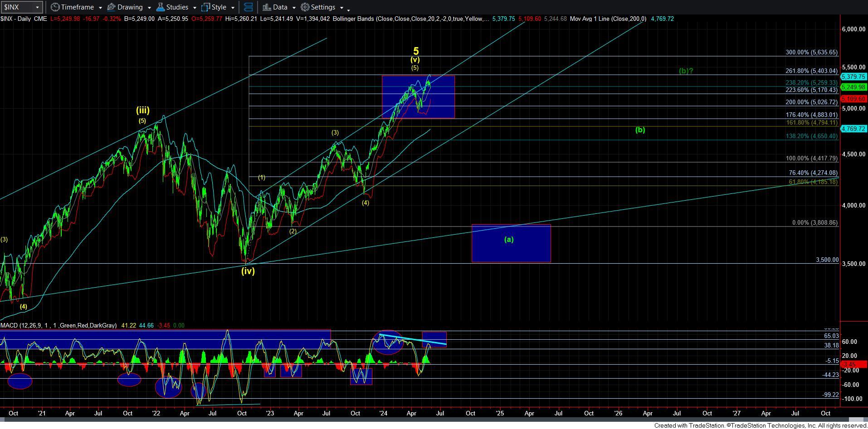Click the Settings gear icon
Image resolution: width=868 pixels, height=429 pixels.
[305, 7]
